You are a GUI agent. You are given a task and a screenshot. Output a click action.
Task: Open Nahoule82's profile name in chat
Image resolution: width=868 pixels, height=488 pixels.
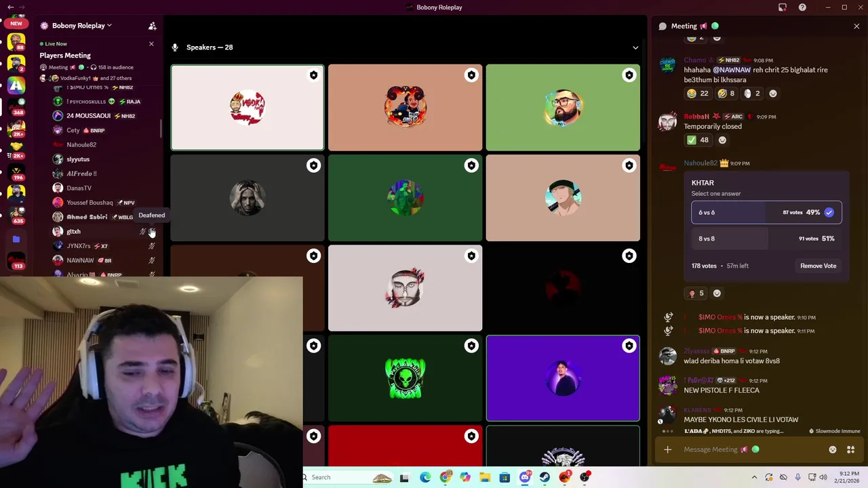701,163
